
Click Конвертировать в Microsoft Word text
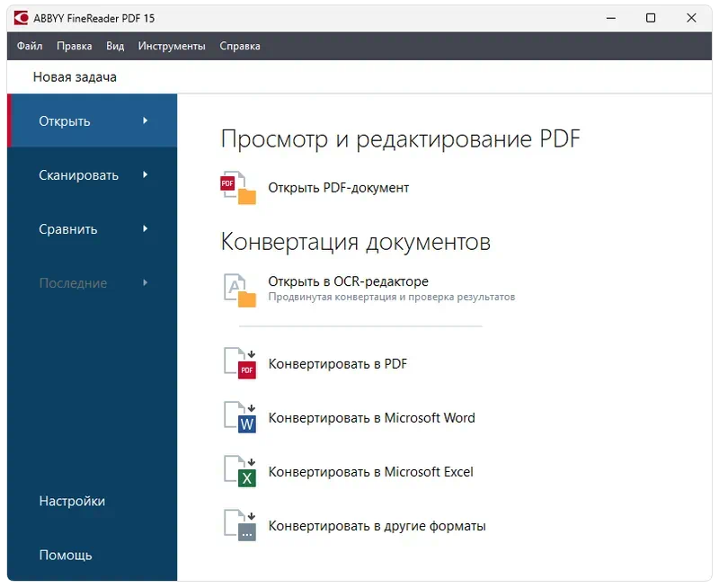point(371,418)
